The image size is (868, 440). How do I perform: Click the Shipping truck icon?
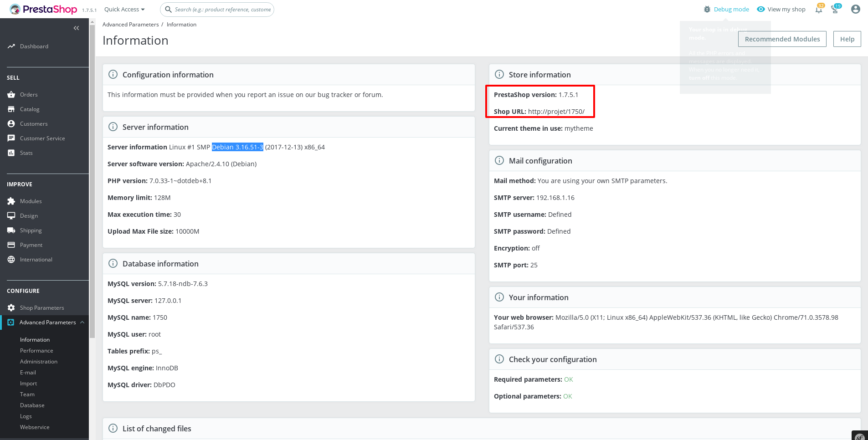(x=11, y=230)
